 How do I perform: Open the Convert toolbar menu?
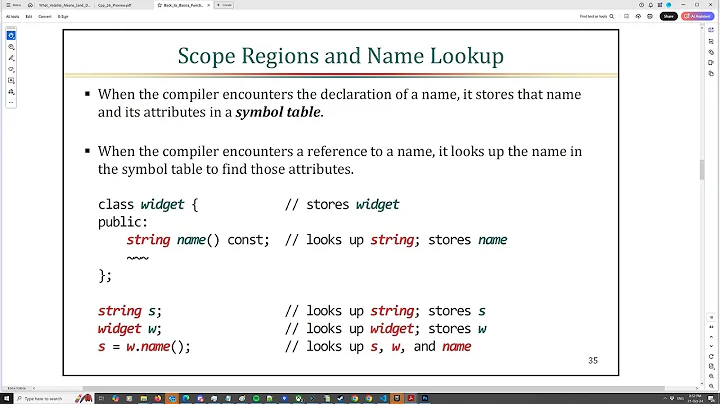coord(45,17)
